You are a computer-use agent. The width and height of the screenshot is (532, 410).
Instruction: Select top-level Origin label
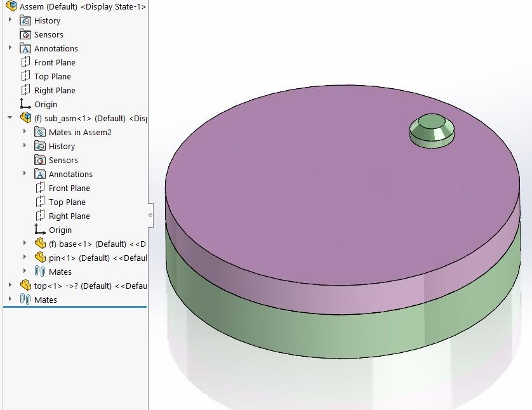click(46, 105)
